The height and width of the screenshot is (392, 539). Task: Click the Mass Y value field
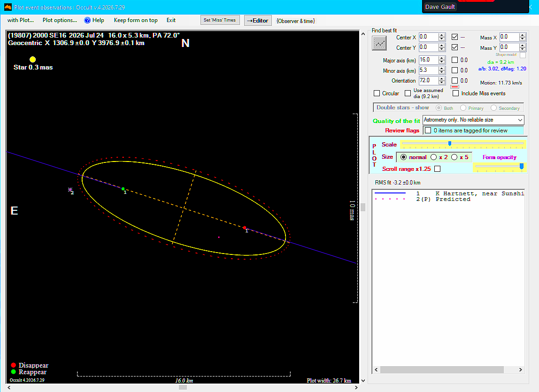[x=509, y=47]
